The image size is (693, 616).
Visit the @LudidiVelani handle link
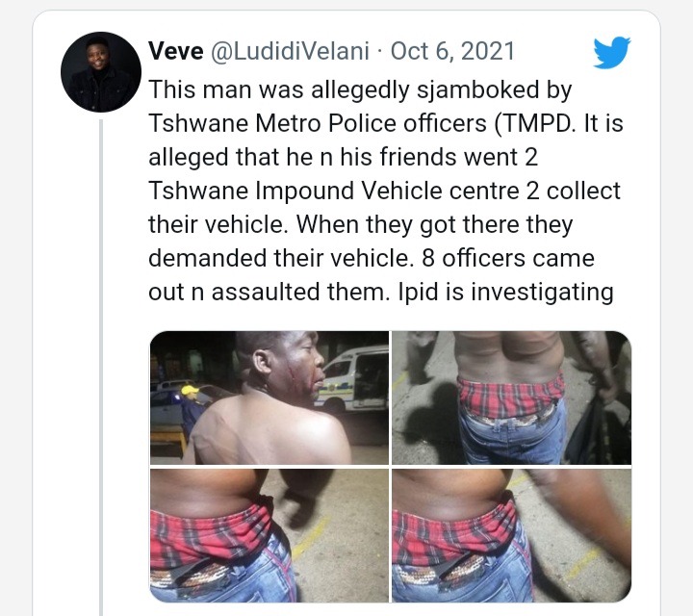coord(290,51)
